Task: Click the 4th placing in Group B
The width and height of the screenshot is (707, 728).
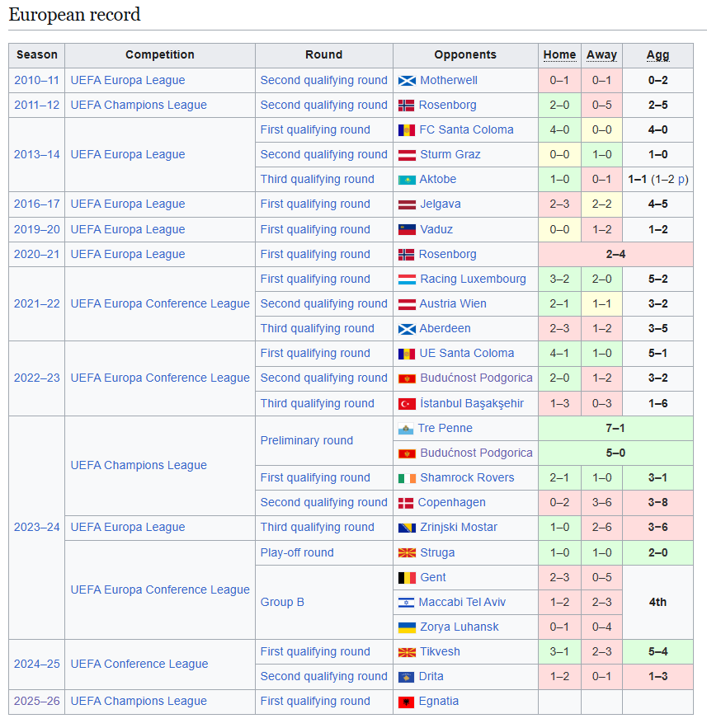Action: pos(658,602)
